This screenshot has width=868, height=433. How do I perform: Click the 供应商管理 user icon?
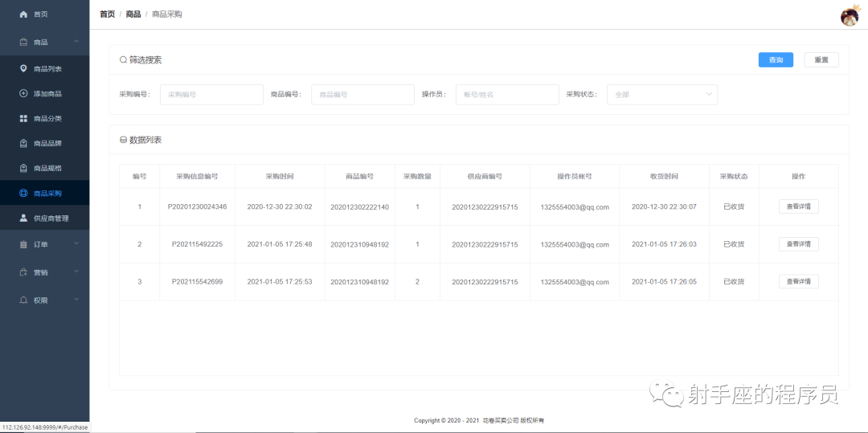[23, 218]
